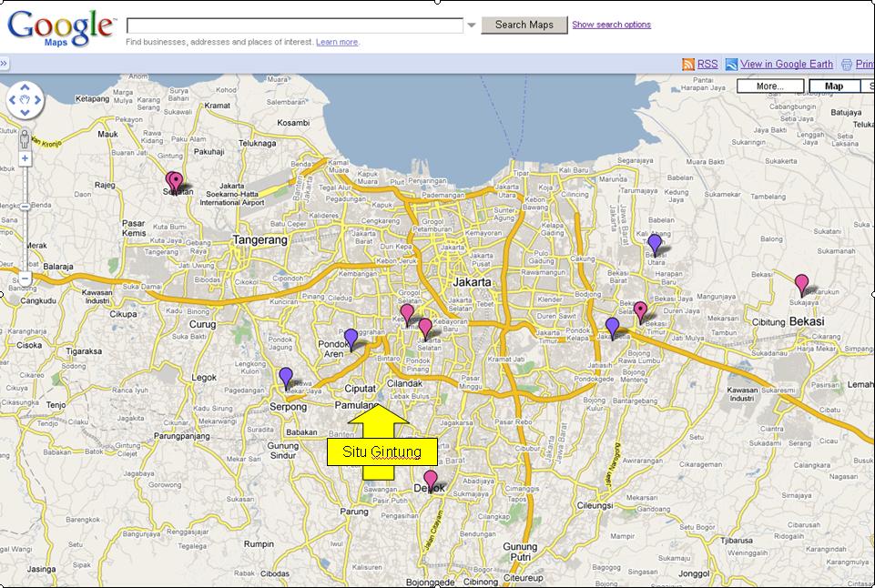Select the Street View pegman icon
Viewport: 875px width, 588px height.
25,138
